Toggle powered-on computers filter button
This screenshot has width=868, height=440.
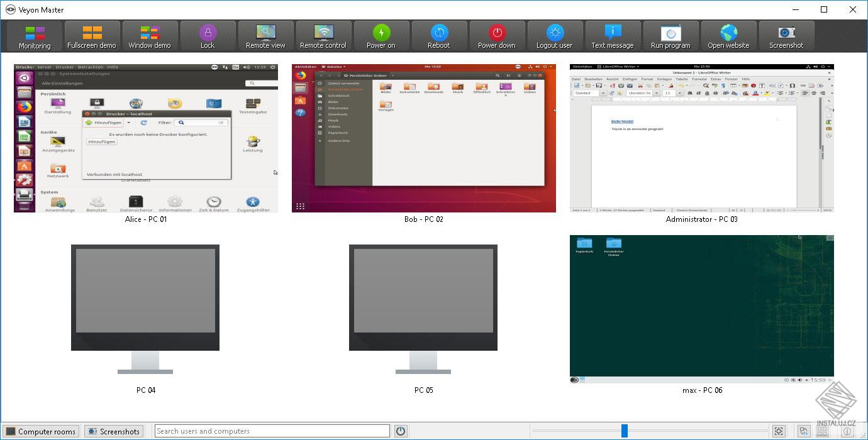click(x=401, y=431)
